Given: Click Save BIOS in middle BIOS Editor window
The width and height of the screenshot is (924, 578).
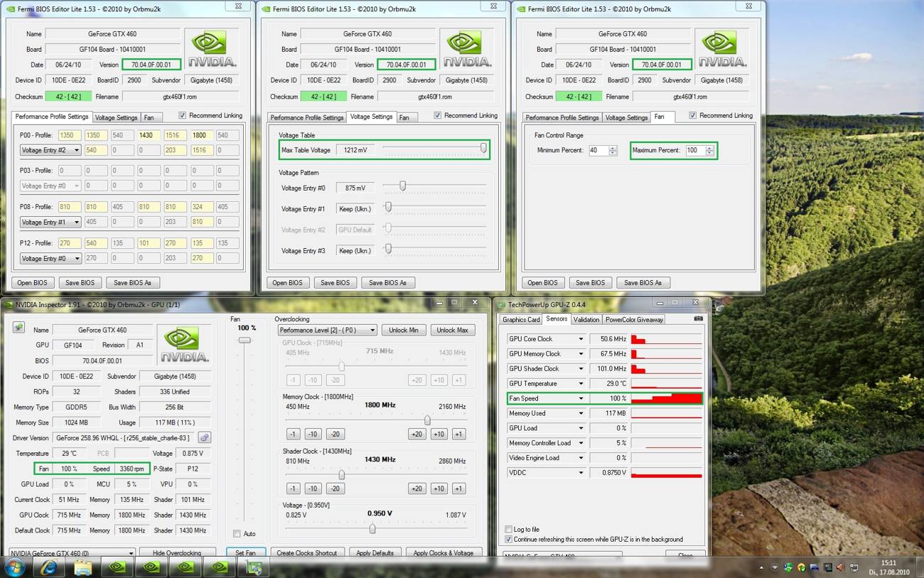Looking at the screenshot, I should coord(335,282).
